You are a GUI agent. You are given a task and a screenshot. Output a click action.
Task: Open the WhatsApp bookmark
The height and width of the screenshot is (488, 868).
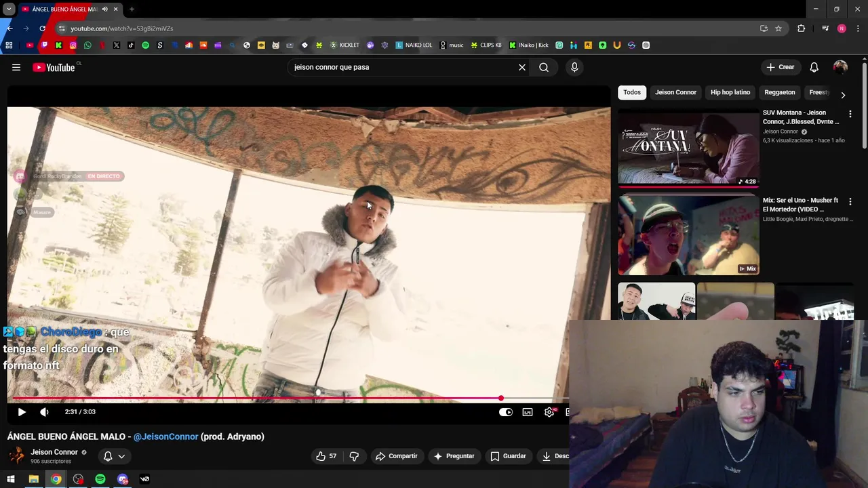click(x=87, y=45)
